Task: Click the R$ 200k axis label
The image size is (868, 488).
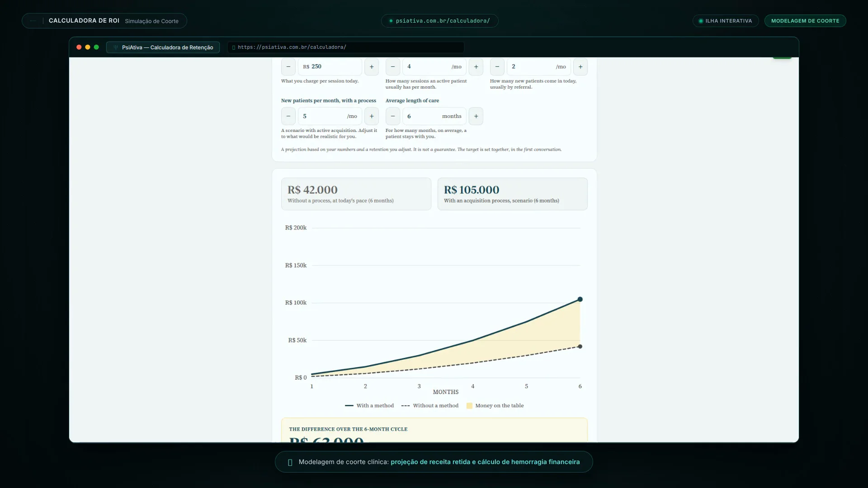Action: [x=296, y=228]
